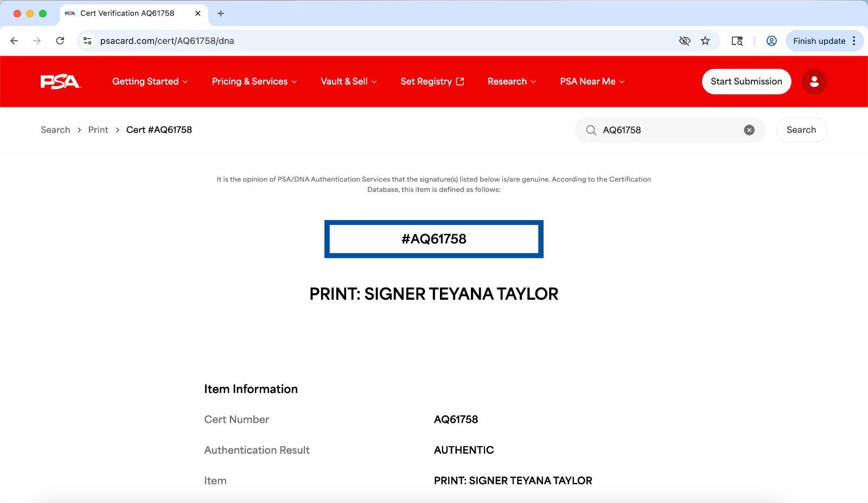Viewport: 868px width, 503px height.
Task: Go to Search breadcrumb link
Action: (x=55, y=130)
